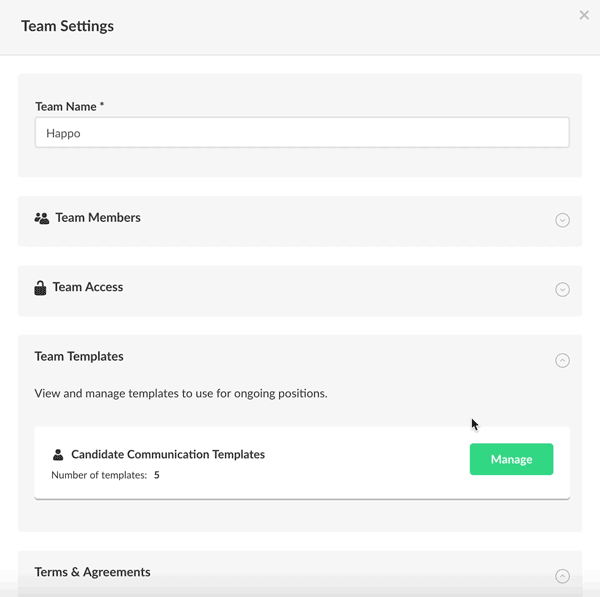
Task: Click the Number of templates count
Action: [157, 475]
